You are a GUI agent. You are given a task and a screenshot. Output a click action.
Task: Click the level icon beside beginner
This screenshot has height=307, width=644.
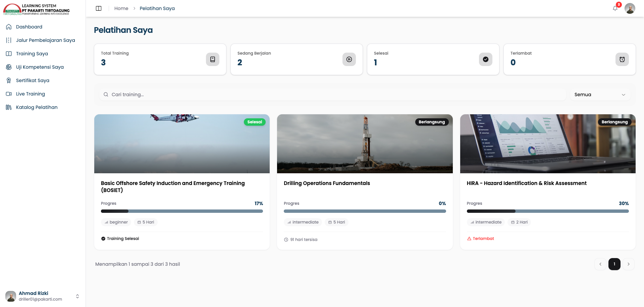tap(106, 222)
